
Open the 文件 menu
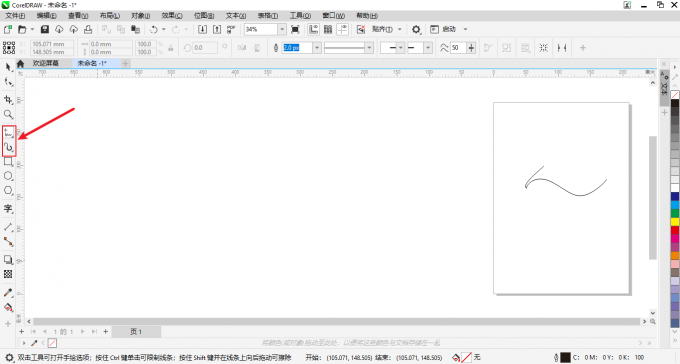point(15,16)
